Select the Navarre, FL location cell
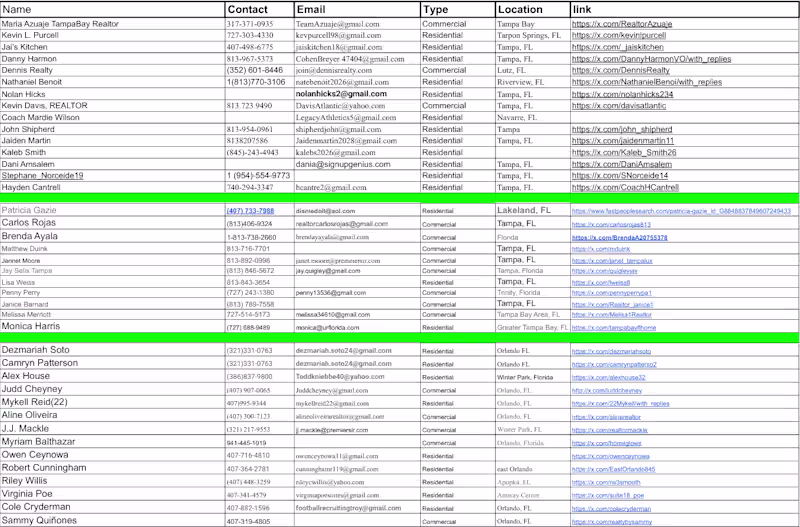 [533, 117]
